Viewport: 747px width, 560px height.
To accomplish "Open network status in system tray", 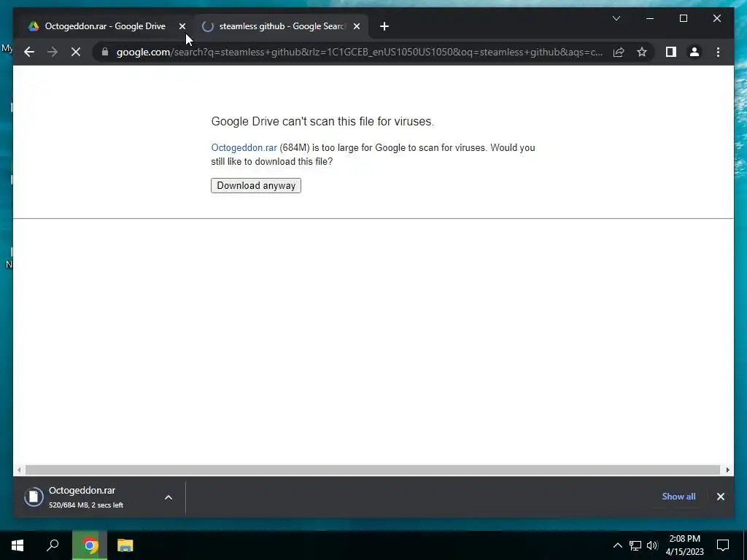I will pos(635,545).
